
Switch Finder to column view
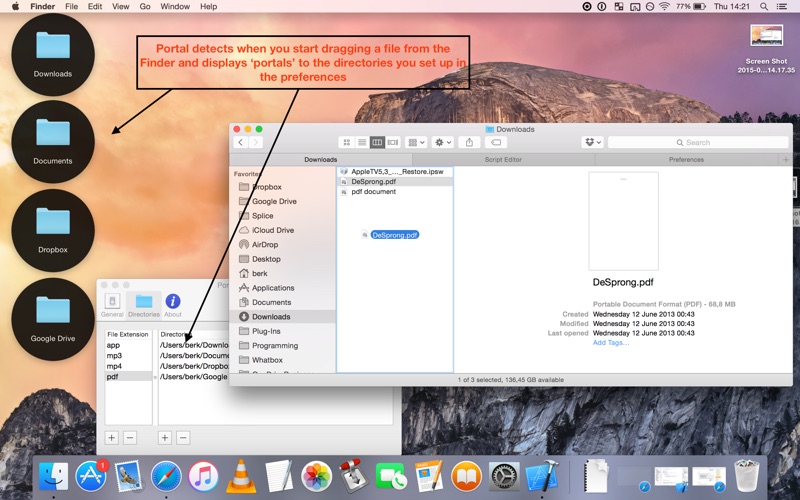[x=377, y=142]
